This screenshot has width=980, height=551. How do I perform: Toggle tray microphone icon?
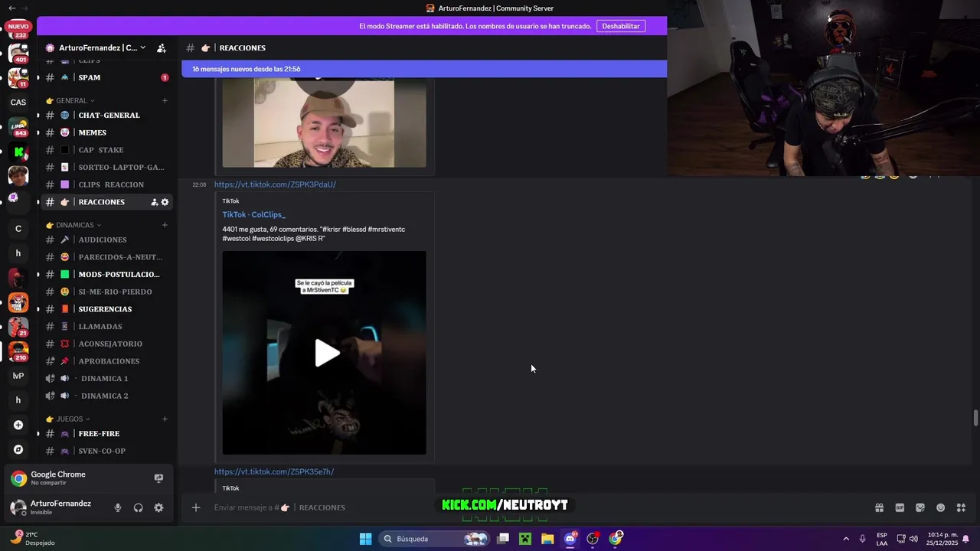pyautogui.click(x=863, y=539)
